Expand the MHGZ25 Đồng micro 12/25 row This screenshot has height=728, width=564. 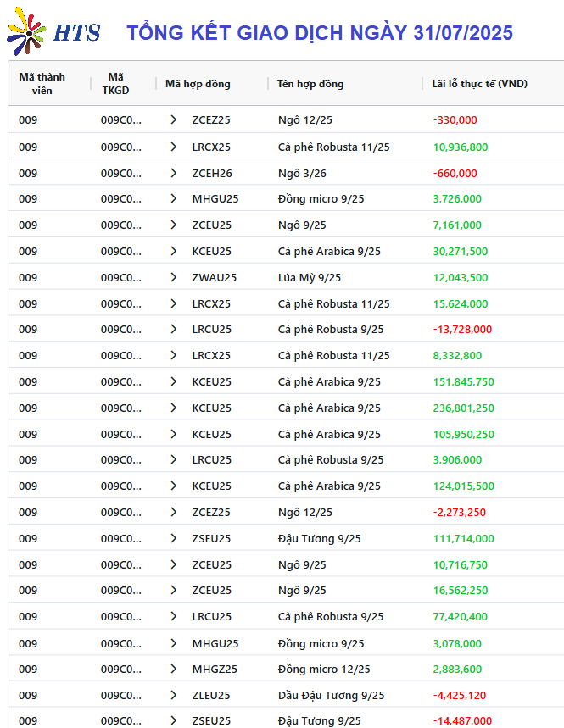(x=173, y=669)
